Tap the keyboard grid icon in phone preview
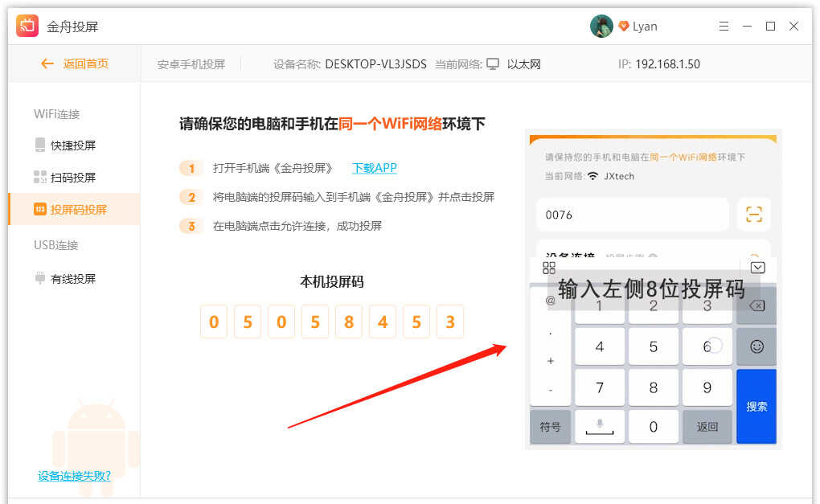The height and width of the screenshot is (504, 820). 549,268
